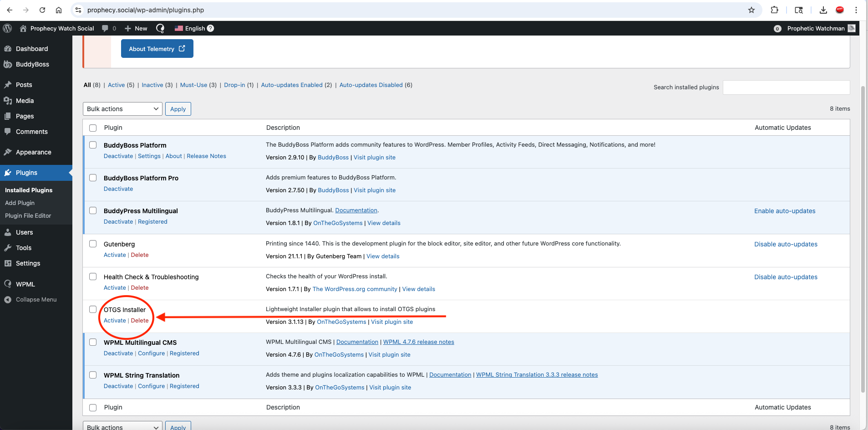
Task: Open WPML 4.7.6 release notes link
Action: click(419, 342)
